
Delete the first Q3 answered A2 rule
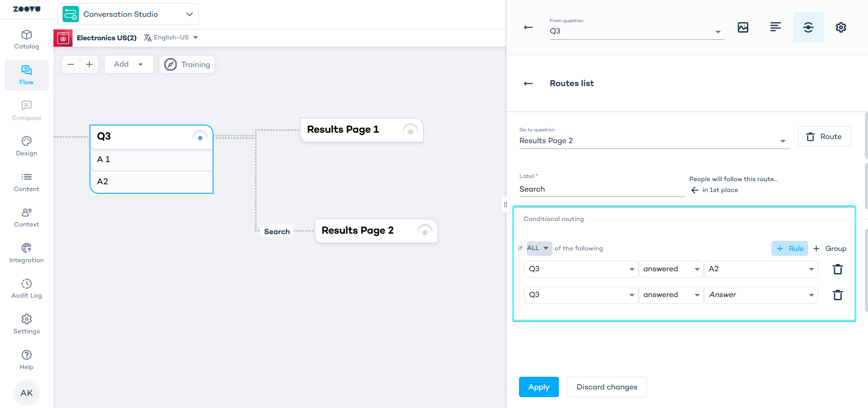pyautogui.click(x=838, y=269)
